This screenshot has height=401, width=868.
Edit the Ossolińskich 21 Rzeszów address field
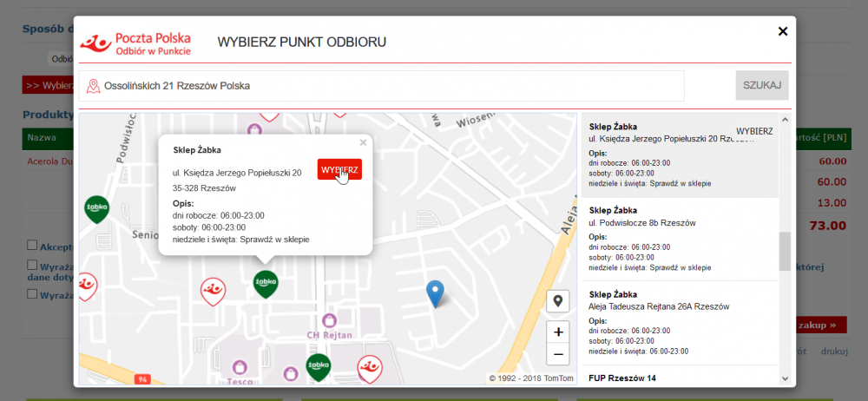click(x=381, y=86)
